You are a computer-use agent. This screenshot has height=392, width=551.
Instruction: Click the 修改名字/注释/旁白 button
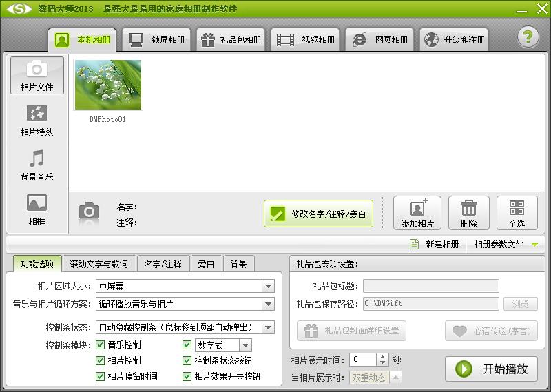click(318, 214)
